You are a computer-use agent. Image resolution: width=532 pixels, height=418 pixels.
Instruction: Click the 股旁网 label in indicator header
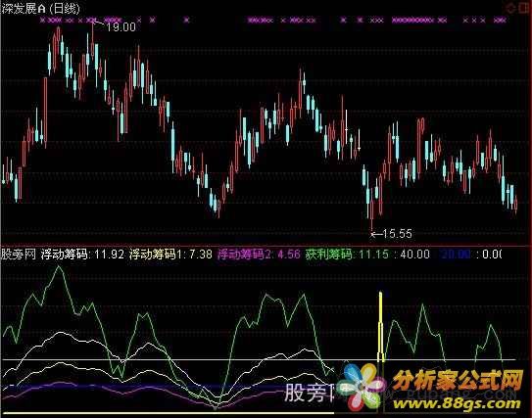pyautogui.click(x=19, y=255)
